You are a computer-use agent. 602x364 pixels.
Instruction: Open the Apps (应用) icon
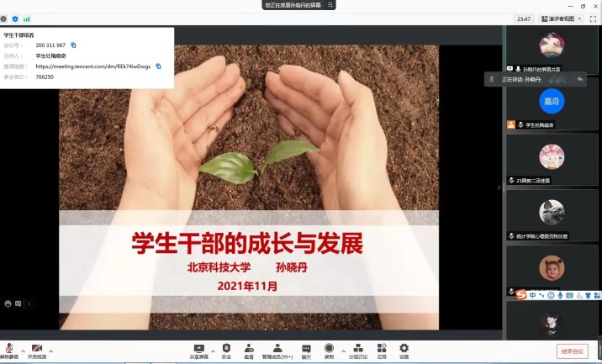pyautogui.click(x=382, y=349)
